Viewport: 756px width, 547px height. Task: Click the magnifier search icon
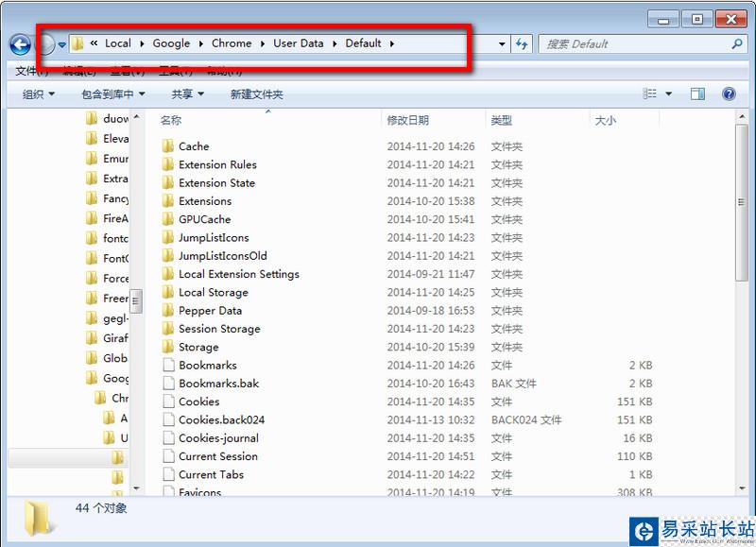click(737, 44)
